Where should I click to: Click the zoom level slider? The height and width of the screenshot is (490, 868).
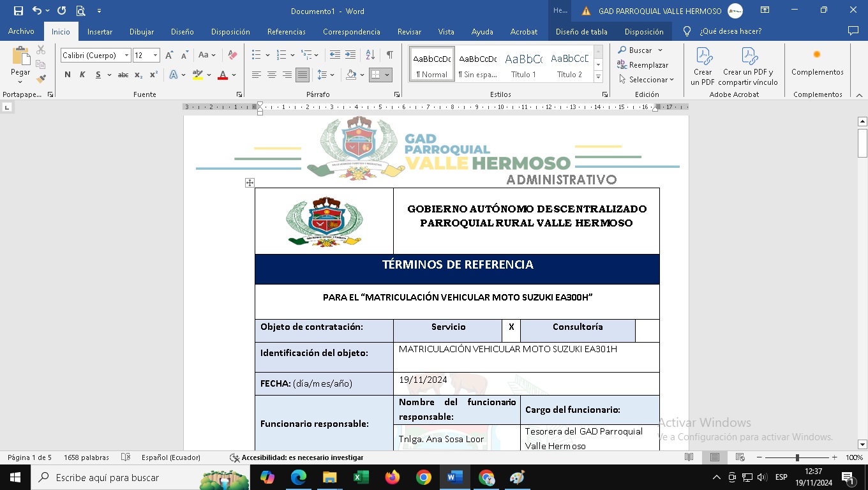click(x=797, y=457)
